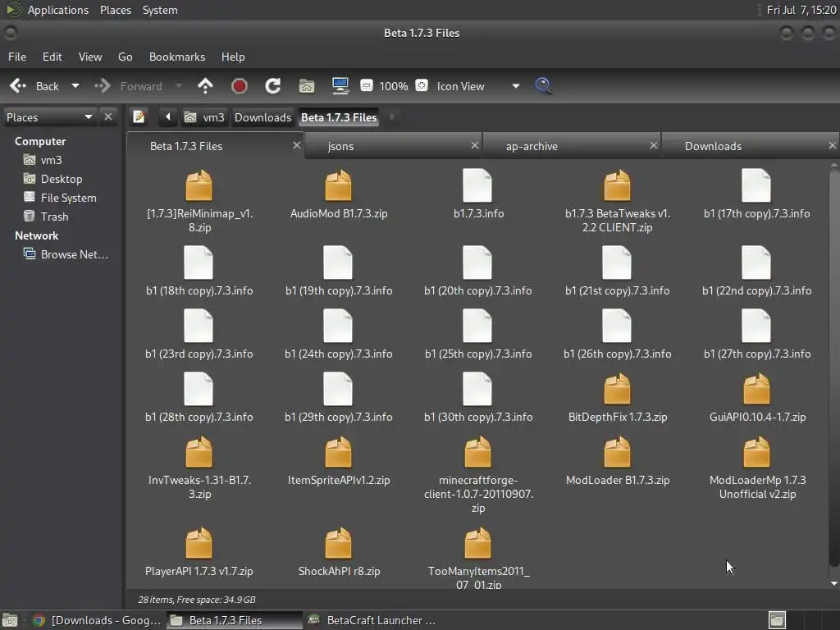
Task: Open Desktop in Places sidebar
Action: pyautogui.click(x=61, y=179)
